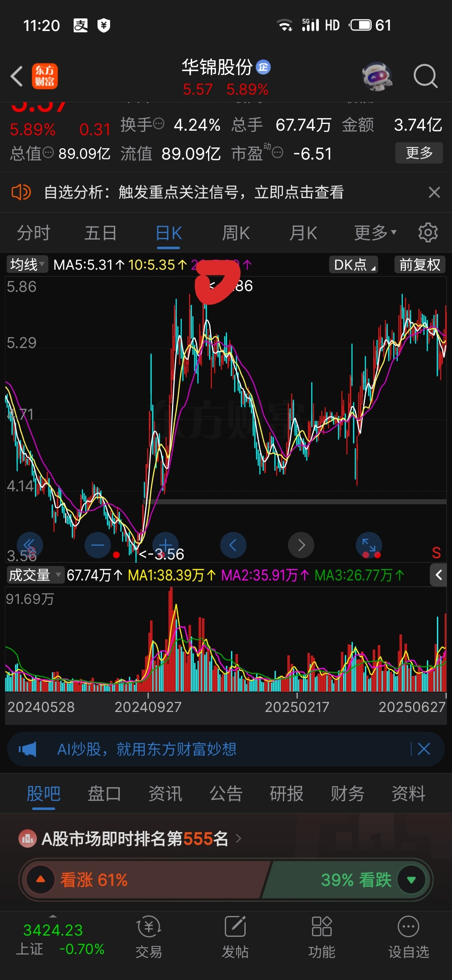Move chart left with arrow button
Viewport: 452px width, 980px height.
[x=233, y=545]
